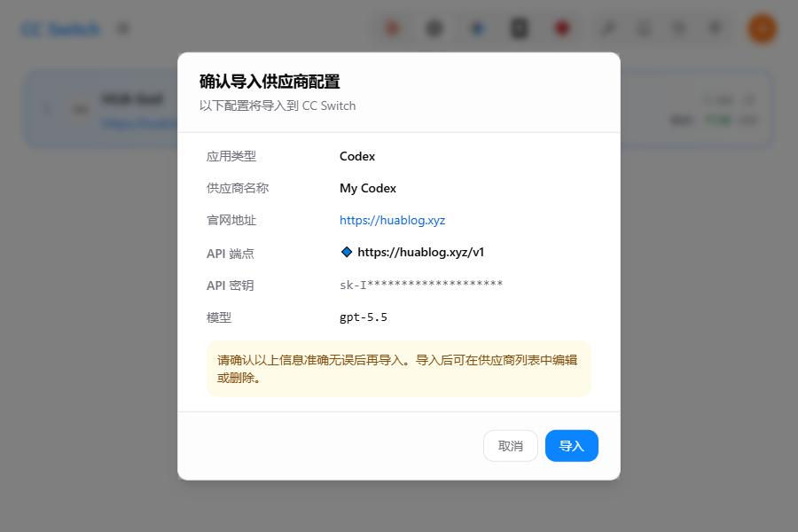Click the 官网地址 label
Image resolution: width=798 pixels, height=532 pixels.
point(231,220)
